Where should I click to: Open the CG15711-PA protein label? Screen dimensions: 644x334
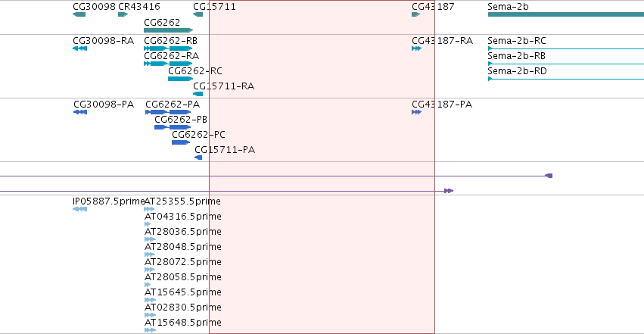225,150
